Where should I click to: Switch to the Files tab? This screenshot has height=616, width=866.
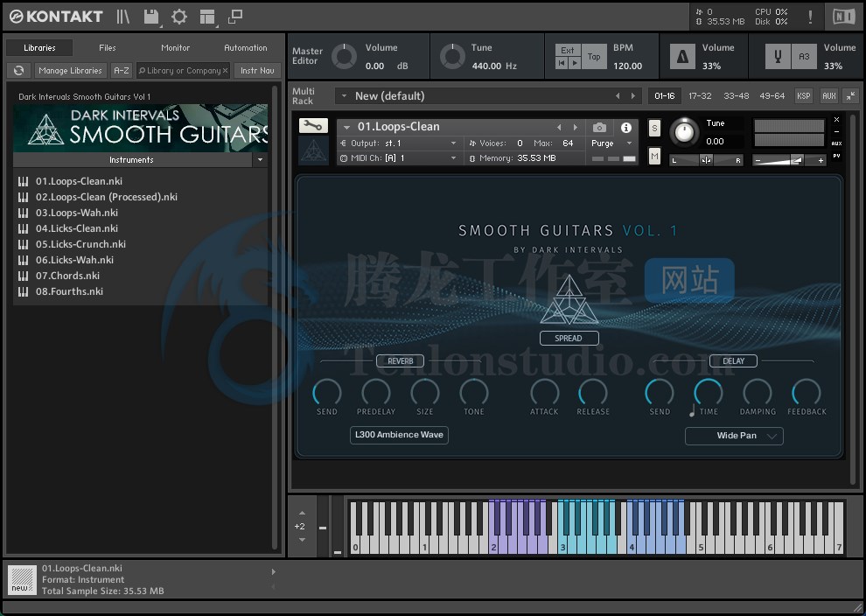tap(107, 48)
